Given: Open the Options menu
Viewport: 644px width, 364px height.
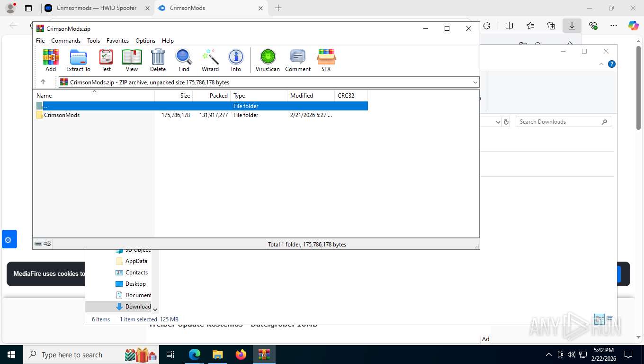Looking at the screenshot, I should click(x=145, y=41).
